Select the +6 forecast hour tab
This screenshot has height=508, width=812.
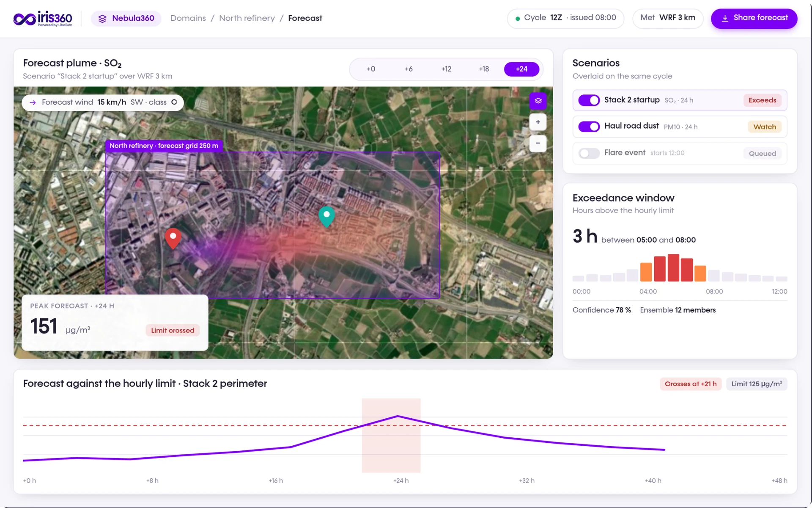pyautogui.click(x=409, y=69)
